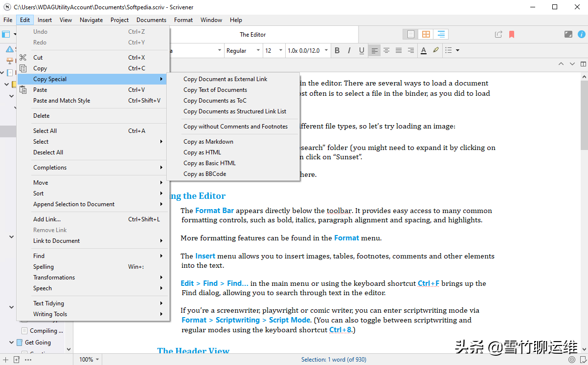This screenshot has width=588, height=365.
Task: Choose Copy as HTML
Action: coord(233,152)
